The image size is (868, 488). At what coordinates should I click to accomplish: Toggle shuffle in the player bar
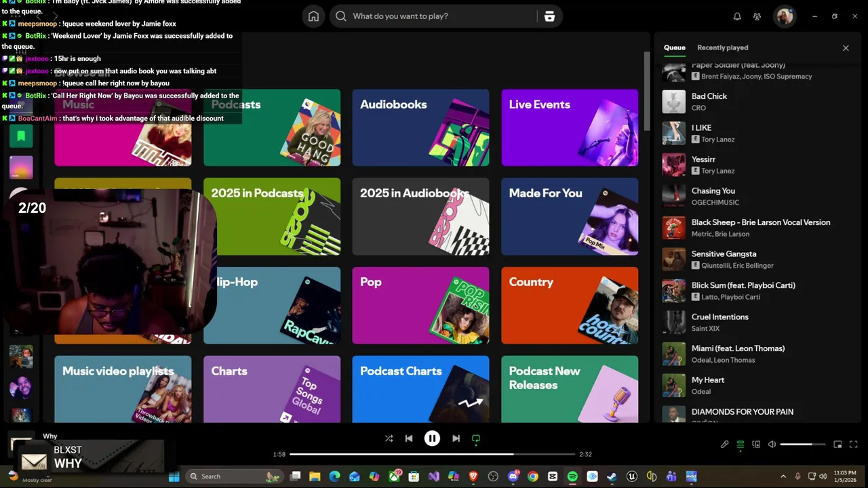pos(389,439)
